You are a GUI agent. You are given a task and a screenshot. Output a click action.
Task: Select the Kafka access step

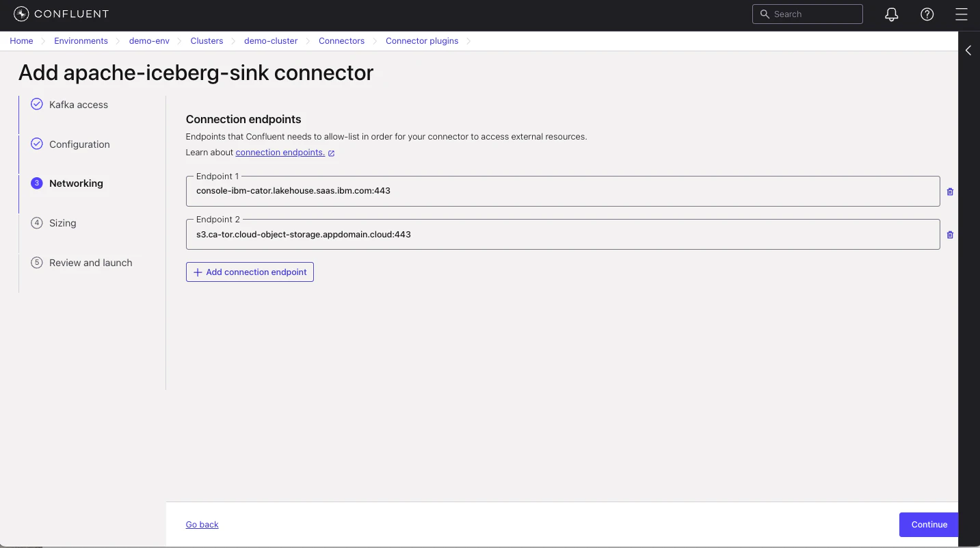pos(79,105)
